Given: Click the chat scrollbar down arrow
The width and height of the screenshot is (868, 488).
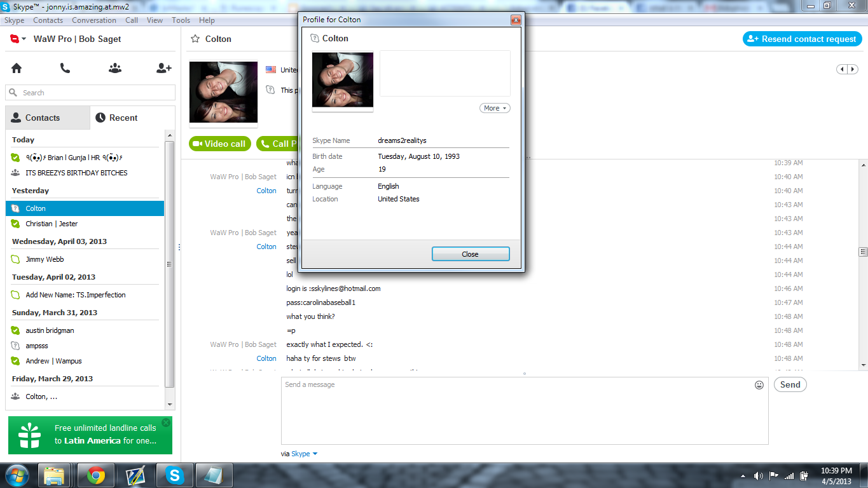Looking at the screenshot, I should 863,365.
